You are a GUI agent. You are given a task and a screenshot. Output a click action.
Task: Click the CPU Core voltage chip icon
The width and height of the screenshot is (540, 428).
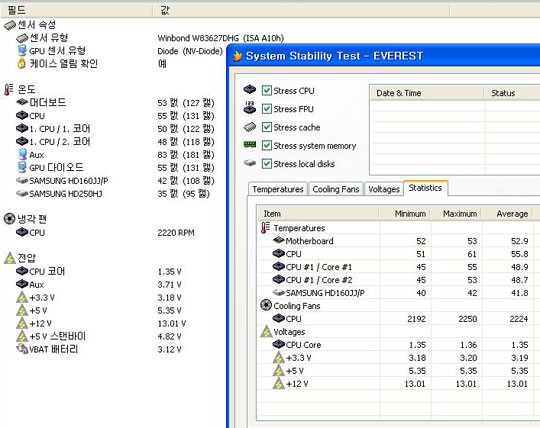pyautogui.click(x=278, y=344)
